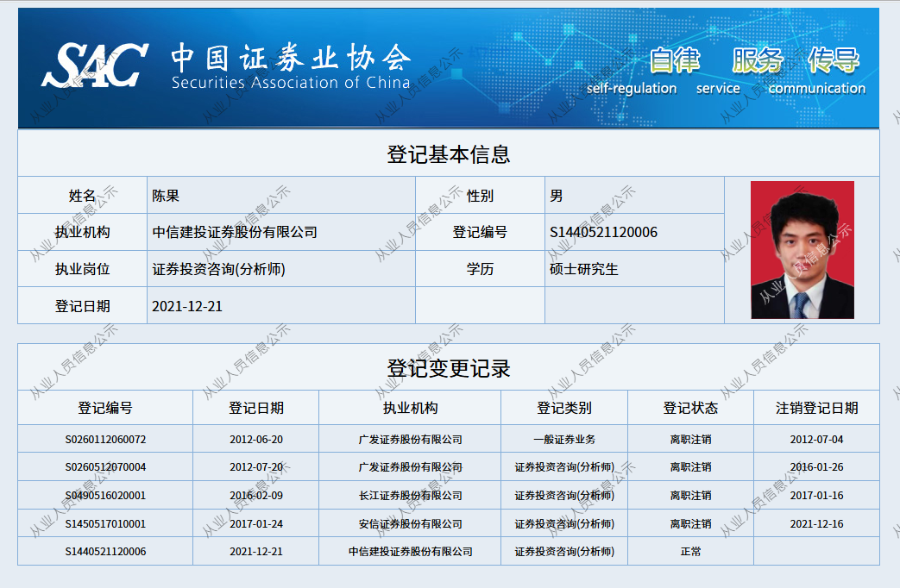Click the 登记状态 column header
The height and width of the screenshot is (588, 900).
[x=691, y=408]
